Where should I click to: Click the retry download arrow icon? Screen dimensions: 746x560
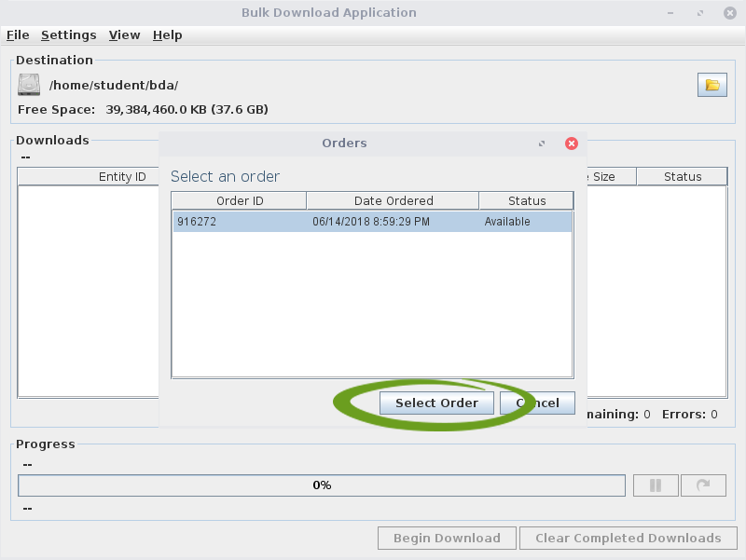pos(703,485)
